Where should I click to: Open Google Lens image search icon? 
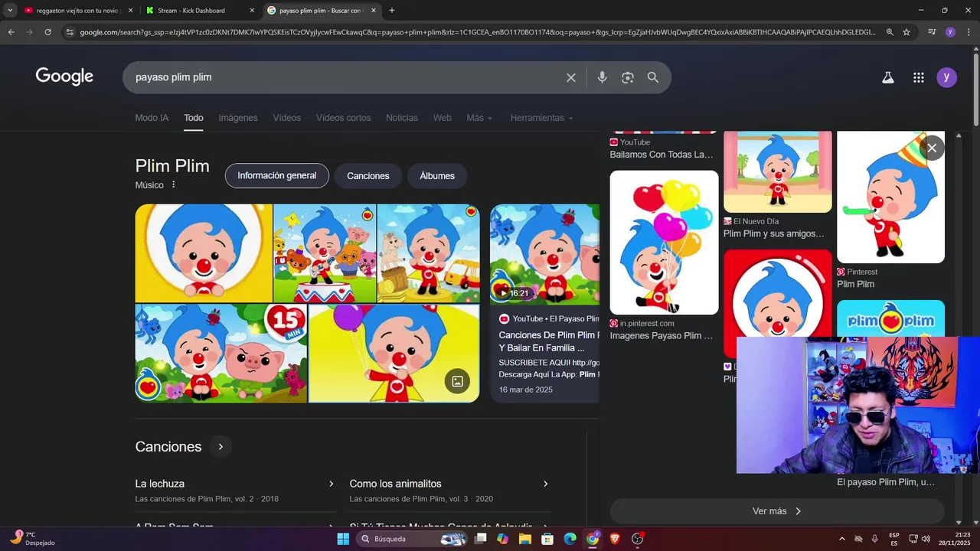click(x=628, y=77)
